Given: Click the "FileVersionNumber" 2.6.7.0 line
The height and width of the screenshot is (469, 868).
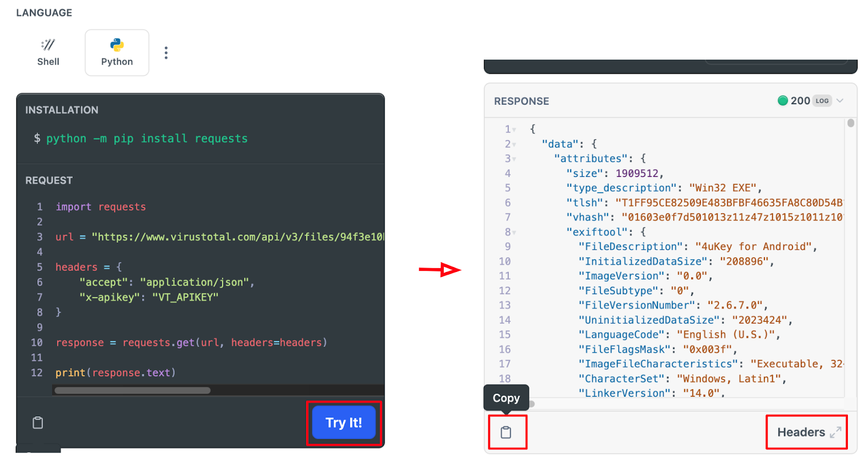Looking at the screenshot, I should (673, 305).
